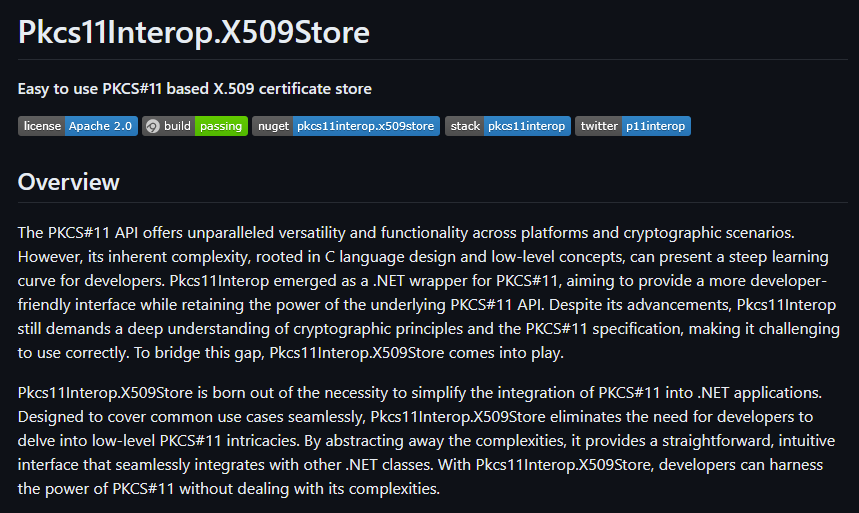859x513 pixels.
Task: Open the twitter p11interop badge
Action: pyautogui.click(x=633, y=126)
